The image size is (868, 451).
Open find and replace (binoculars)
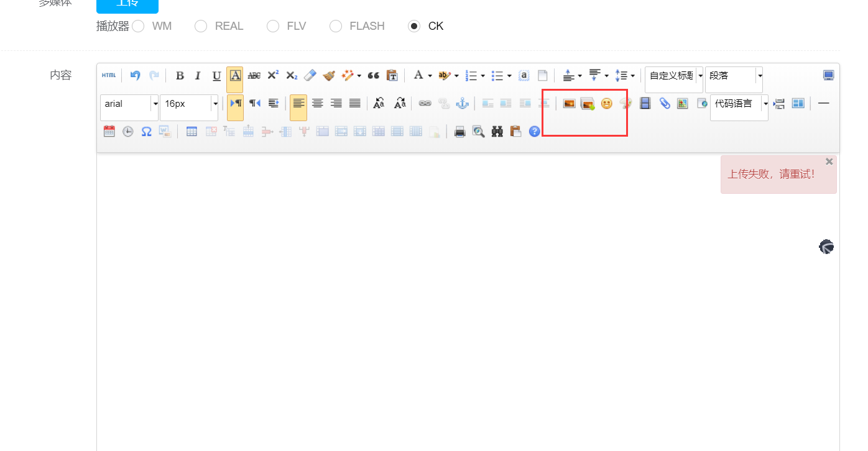click(x=497, y=131)
